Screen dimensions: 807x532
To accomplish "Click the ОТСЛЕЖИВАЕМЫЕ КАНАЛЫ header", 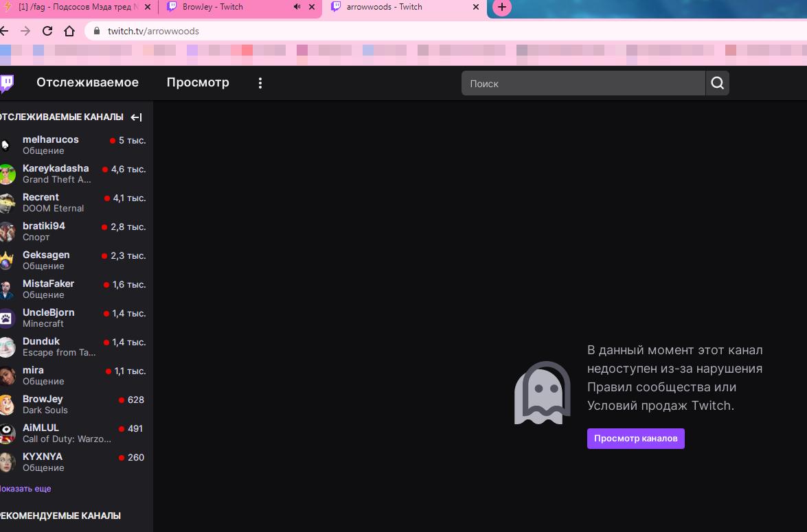I will [61, 117].
